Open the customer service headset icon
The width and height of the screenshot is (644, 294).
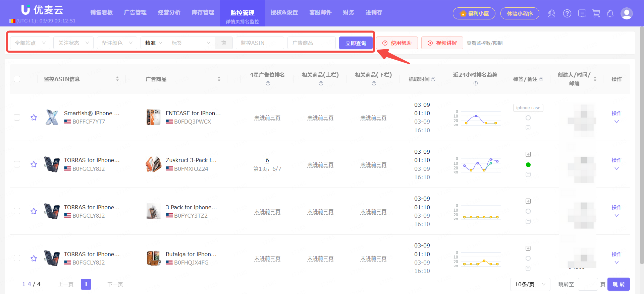tap(551, 13)
